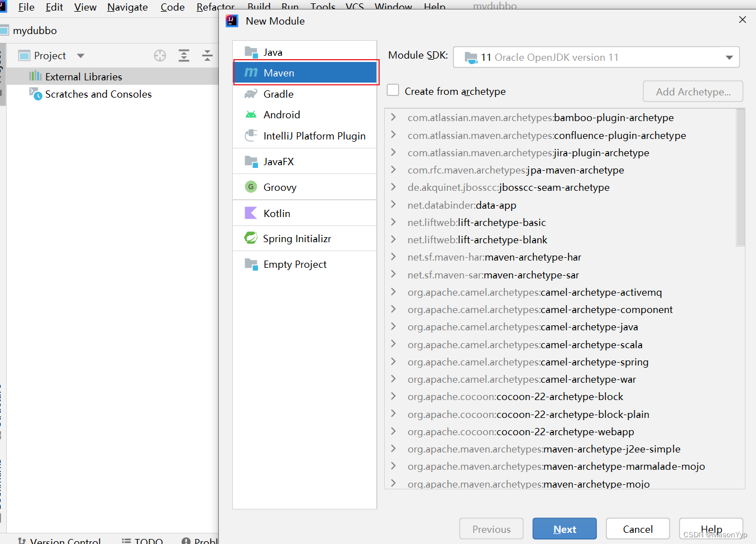Select maven-archetype-j2ee-simple in list
Viewport: 756px width, 544px height.
(544, 449)
